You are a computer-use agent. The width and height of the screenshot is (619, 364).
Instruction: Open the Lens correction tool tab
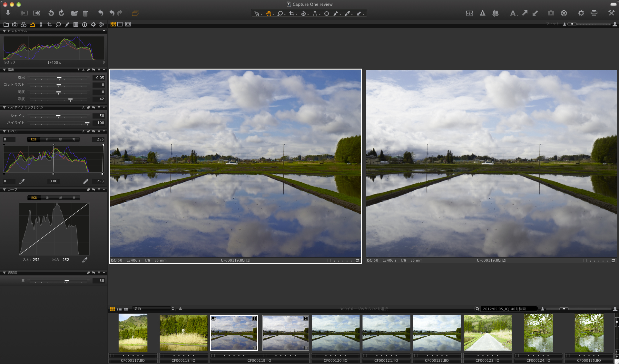pyautogui.click(x=41, y=24)
